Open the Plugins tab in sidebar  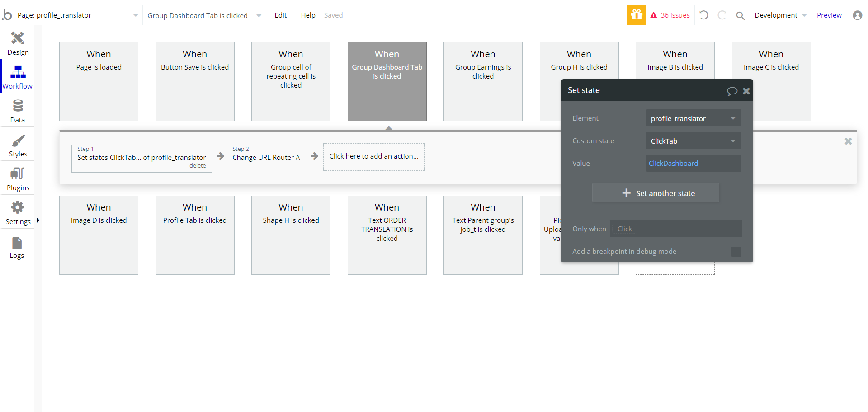coord(18,179)
